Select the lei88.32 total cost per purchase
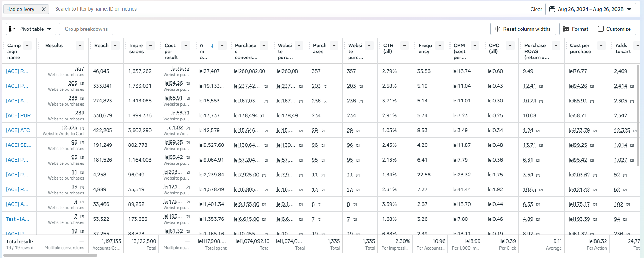 pyautogui.click(x=598, y=241)
